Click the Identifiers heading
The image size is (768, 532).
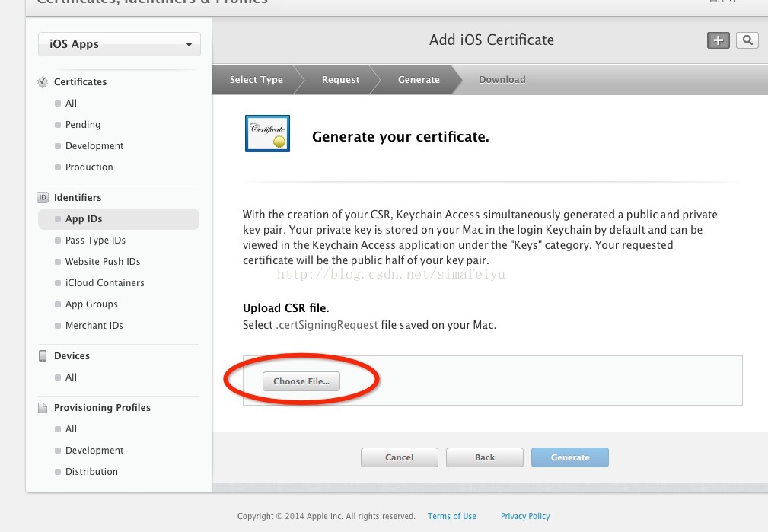tap(78, 197)
